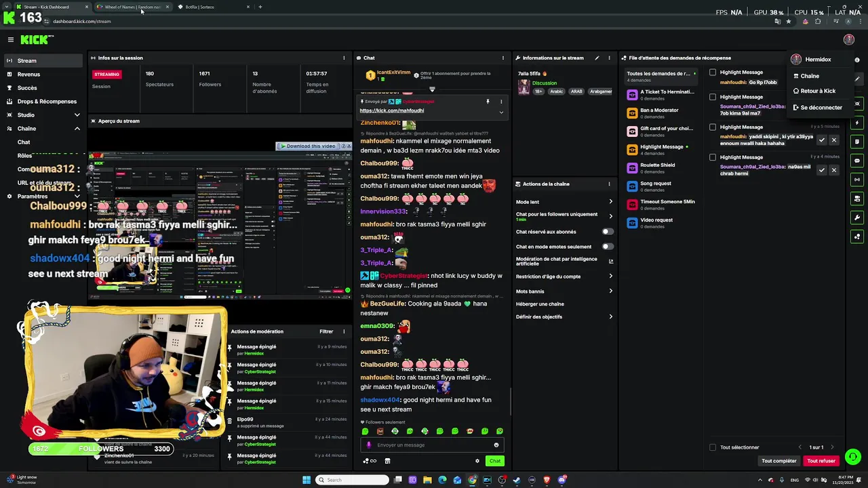Click the broadcast signal icon in right sidebar
The width and height of the screenshot is (868, 488).
[857, 180]
